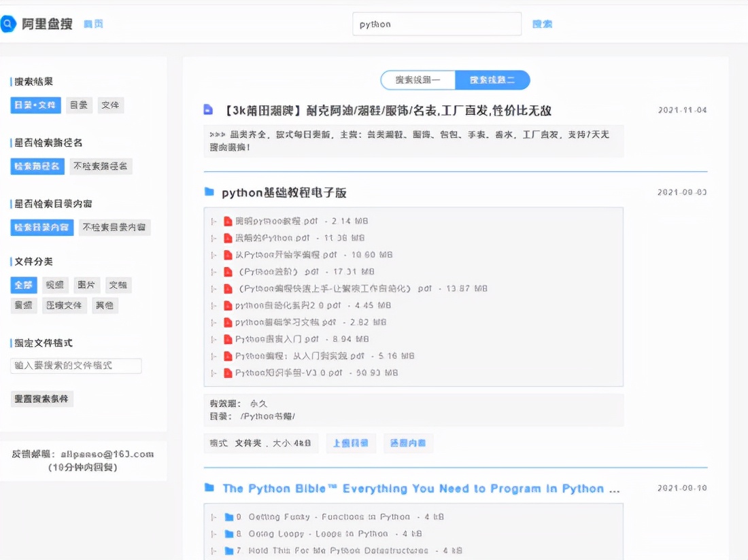Click the file icon beside the 3k莆田潮牌 ad
Screen dimensions: 748x560
pyautogui.click(x=208, y=109)
